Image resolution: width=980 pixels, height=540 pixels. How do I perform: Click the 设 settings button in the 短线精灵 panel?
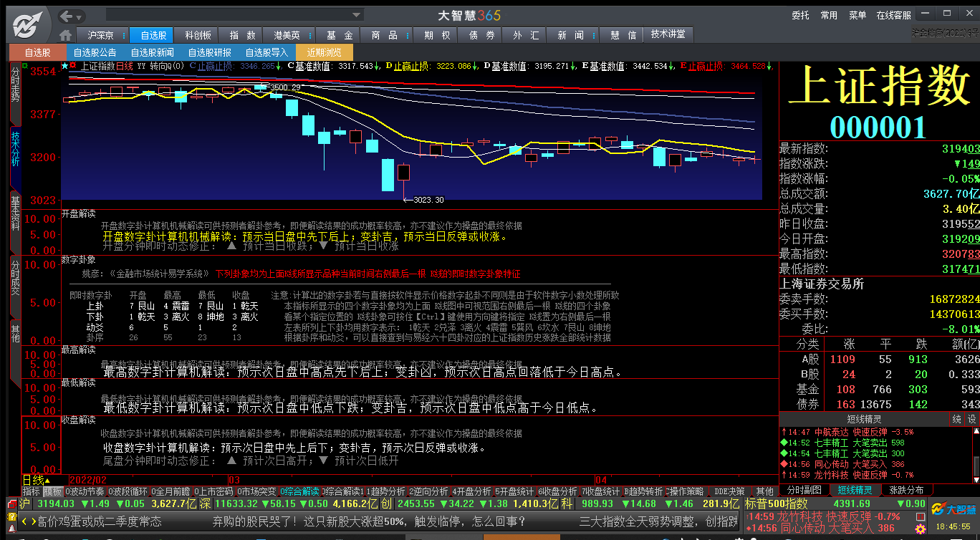971,419
